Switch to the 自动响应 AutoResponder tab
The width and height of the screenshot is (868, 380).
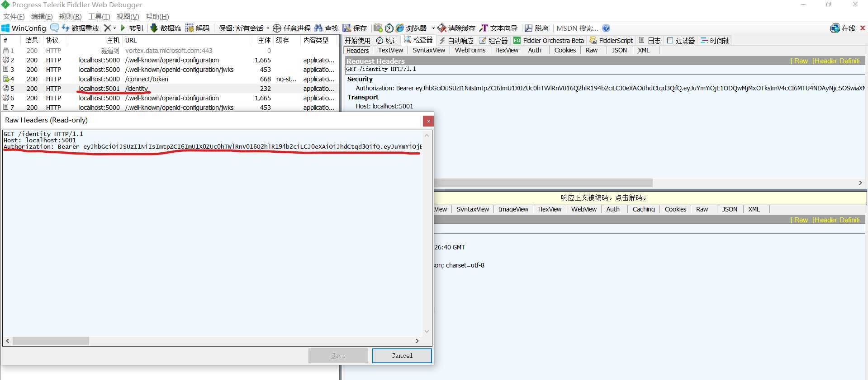pyautogui.click(x=456, y=41)
